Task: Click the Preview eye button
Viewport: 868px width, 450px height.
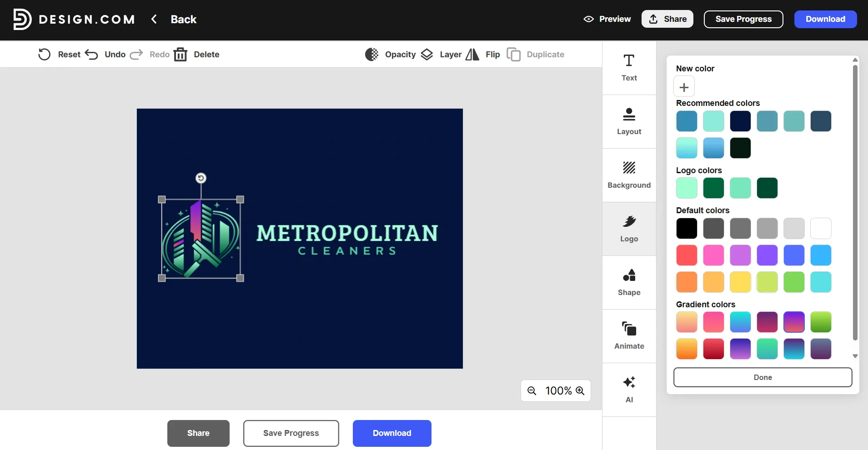Action: [x=607, y=19]
